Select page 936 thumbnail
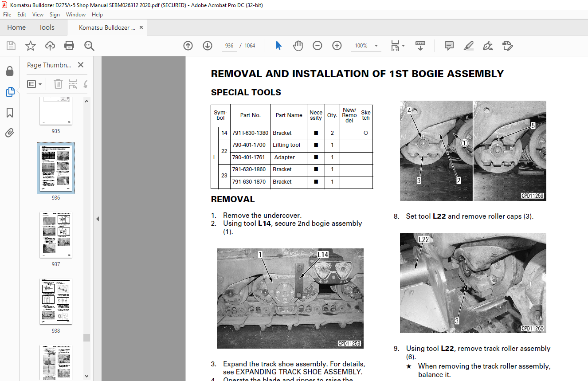588x381 pixels. [56, 169]
